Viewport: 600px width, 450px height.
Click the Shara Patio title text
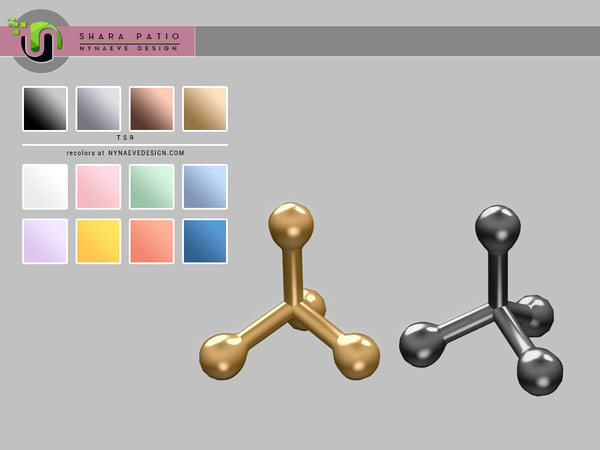[x=129, y=35]
